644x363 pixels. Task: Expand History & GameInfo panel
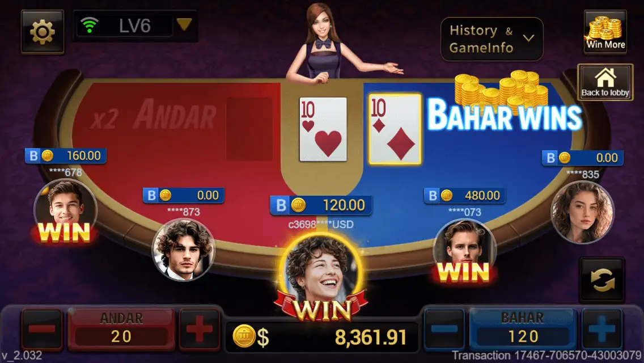coord(492,39)
